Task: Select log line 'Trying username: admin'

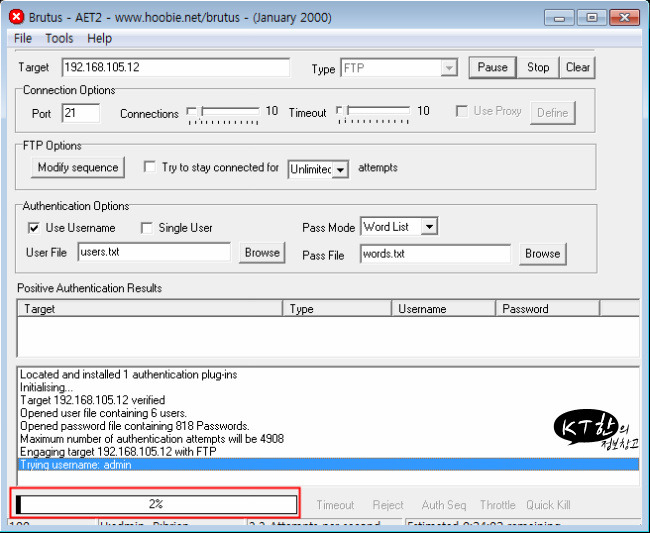Action: click(328, 465)
